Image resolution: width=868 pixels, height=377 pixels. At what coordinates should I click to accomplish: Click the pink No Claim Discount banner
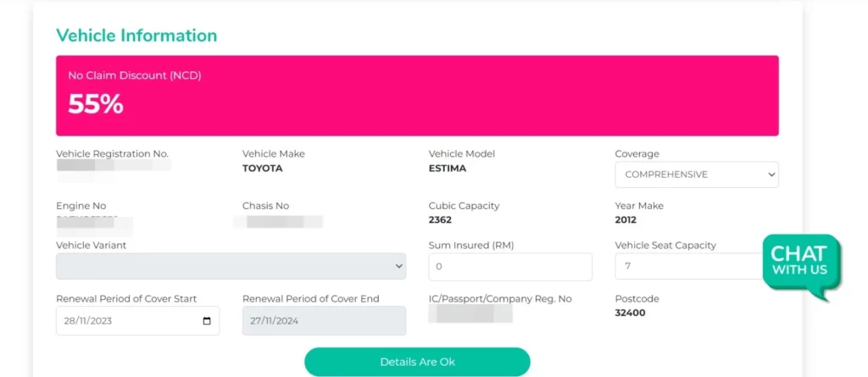[417, 95]
